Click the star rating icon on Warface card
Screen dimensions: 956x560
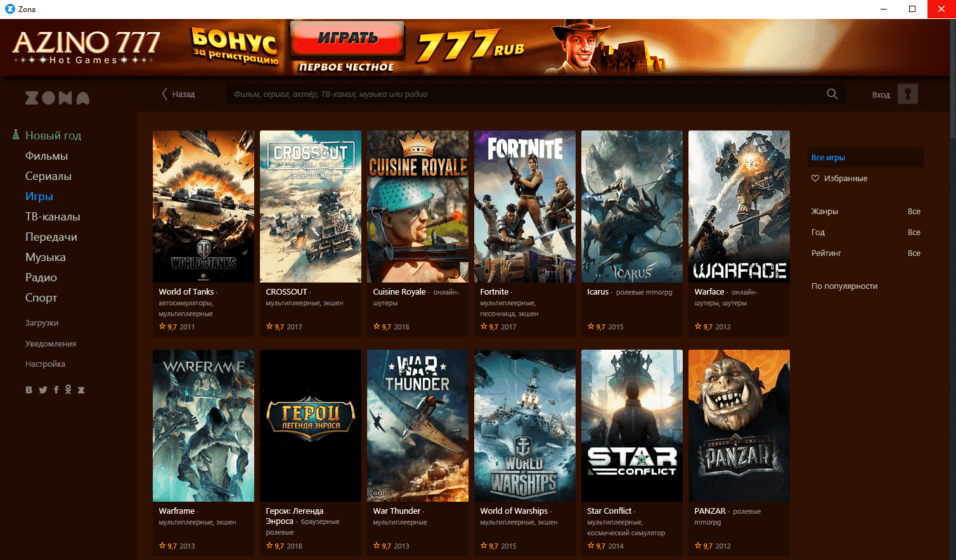pos(698,326)
